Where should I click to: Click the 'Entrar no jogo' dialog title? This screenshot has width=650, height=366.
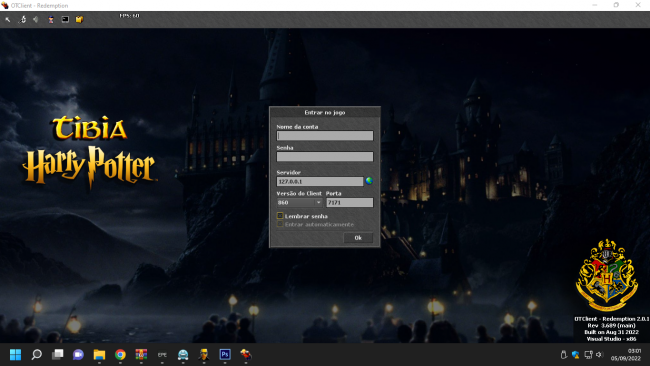(x=325, y=112)
